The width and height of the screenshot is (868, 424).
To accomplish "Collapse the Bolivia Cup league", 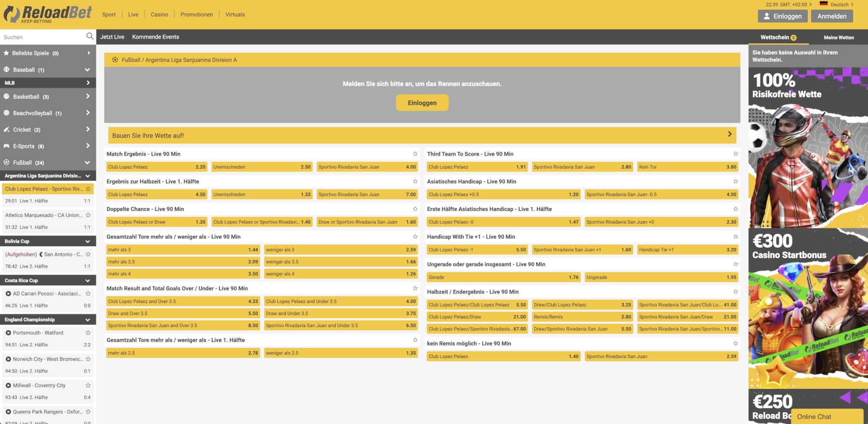I will coord(87,241).
